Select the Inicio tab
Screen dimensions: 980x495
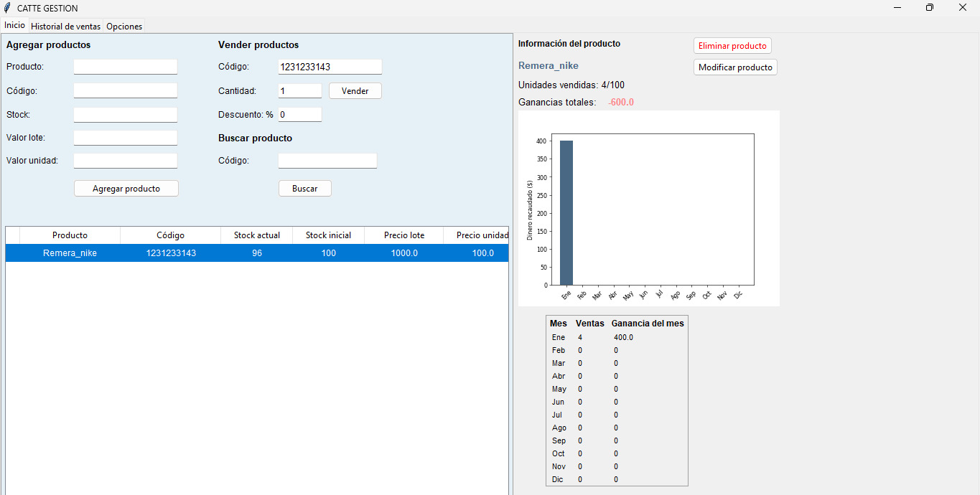[x=14, y=25]
